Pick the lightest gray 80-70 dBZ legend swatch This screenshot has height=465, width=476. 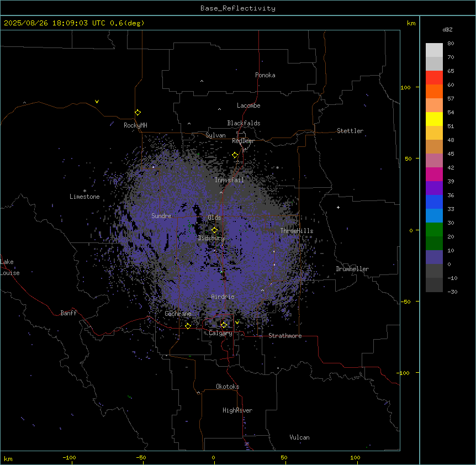point(434,50)
